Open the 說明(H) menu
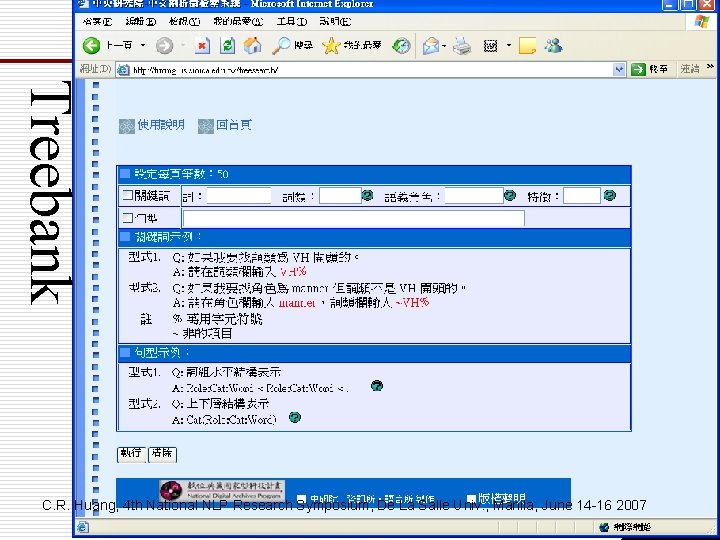Screen dimensions: 720x540 (x=335, y=22)
